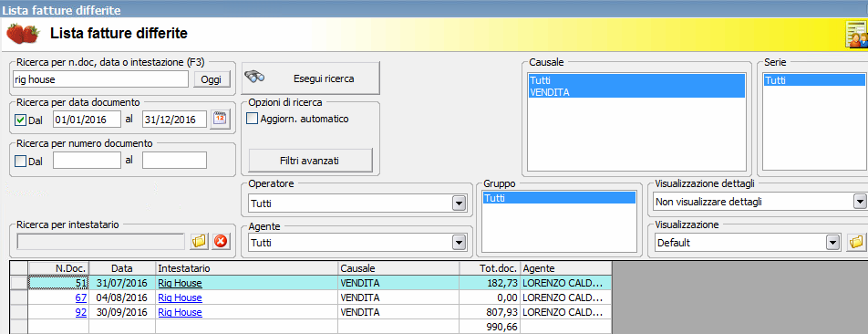Click the start date field 01/01/2016

87,119
